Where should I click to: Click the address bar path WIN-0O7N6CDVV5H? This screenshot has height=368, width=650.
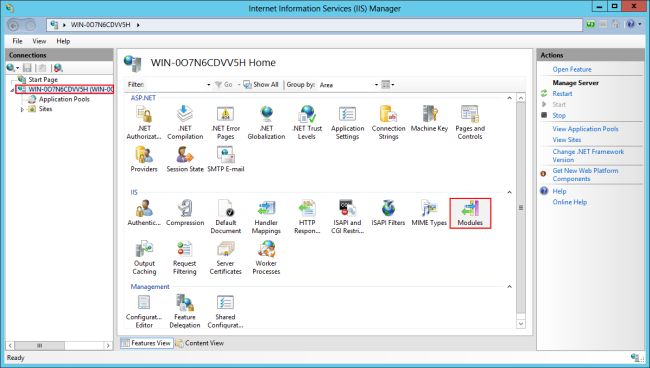coord(100,25)
